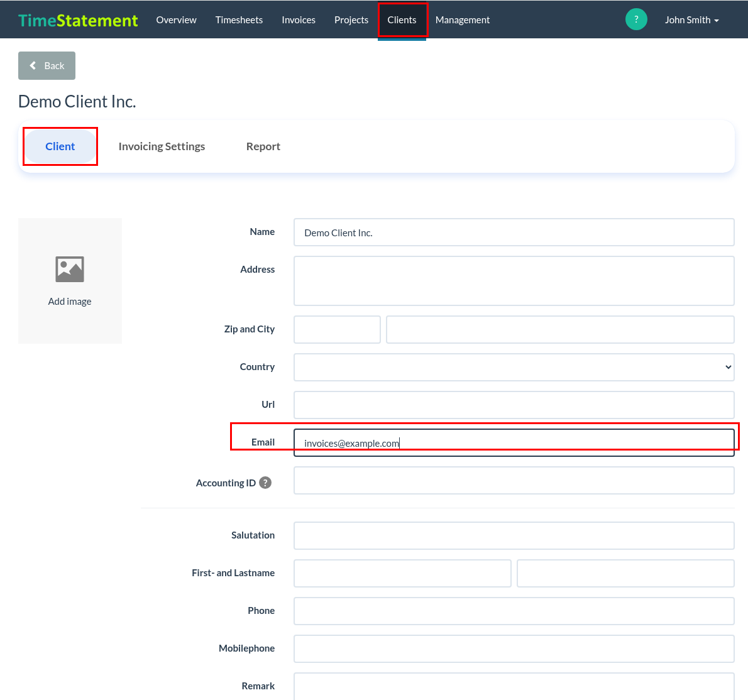Focus the Remark text field

[x=514, y=686]
